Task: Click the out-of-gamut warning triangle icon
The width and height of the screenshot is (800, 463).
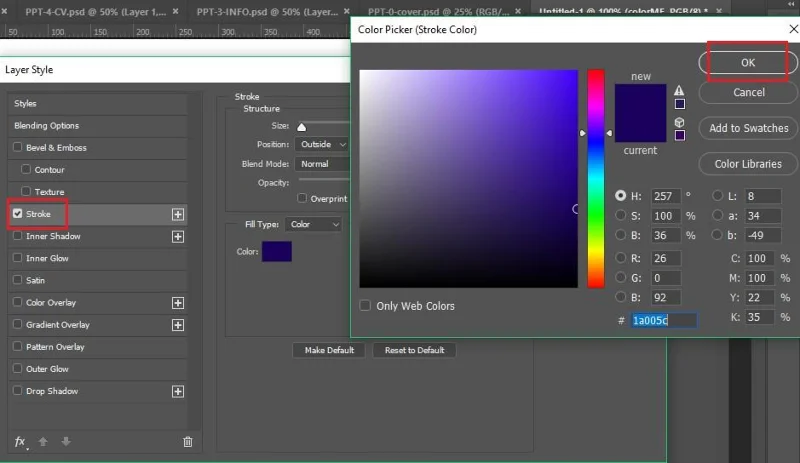Action: point(679,90)
